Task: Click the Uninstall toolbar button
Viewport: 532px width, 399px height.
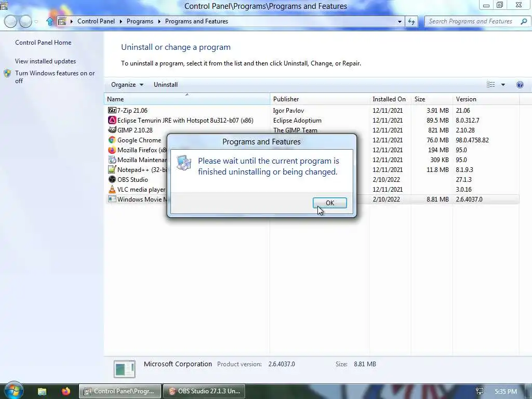Action: [x=166, y=85]
